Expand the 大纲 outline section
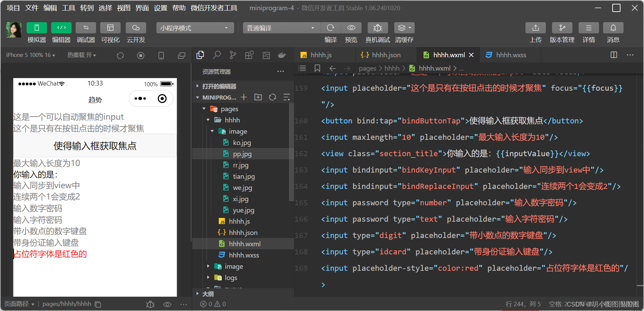Viewport: 644px width, 311px height. coord(243,294)
